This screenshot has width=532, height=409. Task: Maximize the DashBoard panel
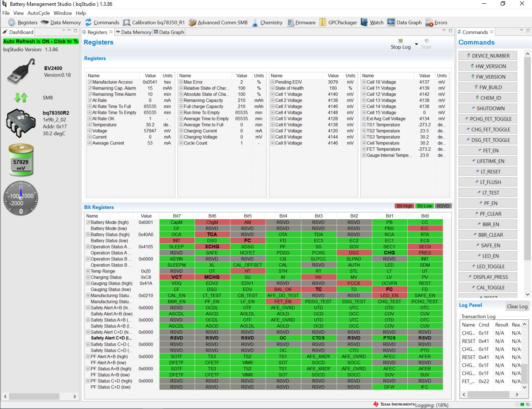(76, 31)
